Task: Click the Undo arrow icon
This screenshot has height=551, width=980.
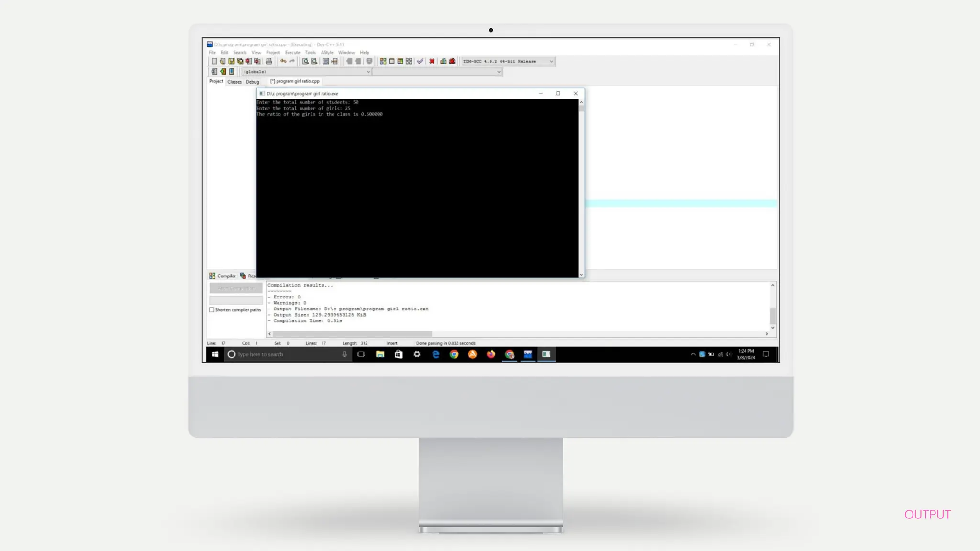Action: click(283, 61)
